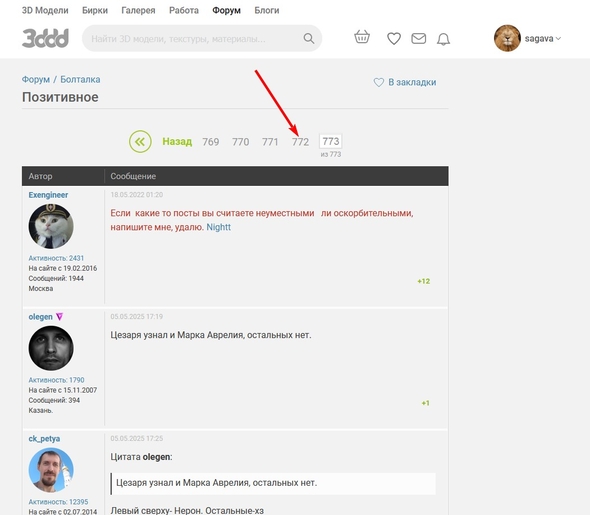The image size is (590, 515).
Task: Go to page 772
Action: pyautogui.click(x=300, y=142)
